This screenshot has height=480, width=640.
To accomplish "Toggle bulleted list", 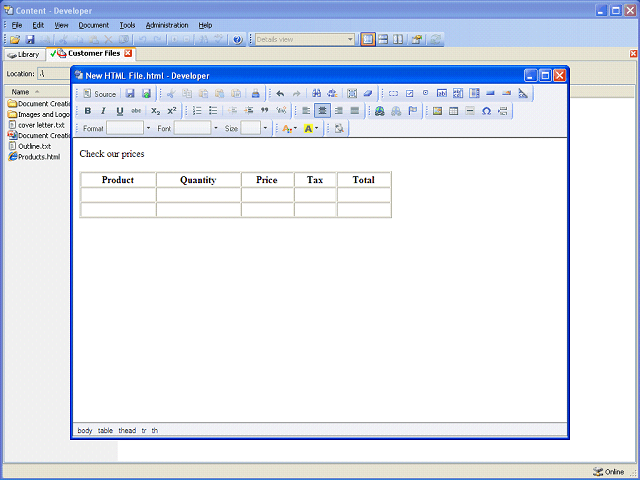I will coord(213,111).
